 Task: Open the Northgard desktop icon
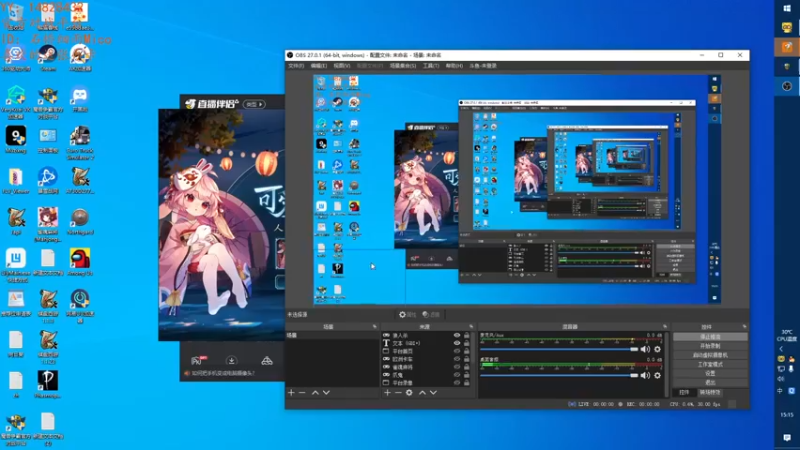pos(80,221)
